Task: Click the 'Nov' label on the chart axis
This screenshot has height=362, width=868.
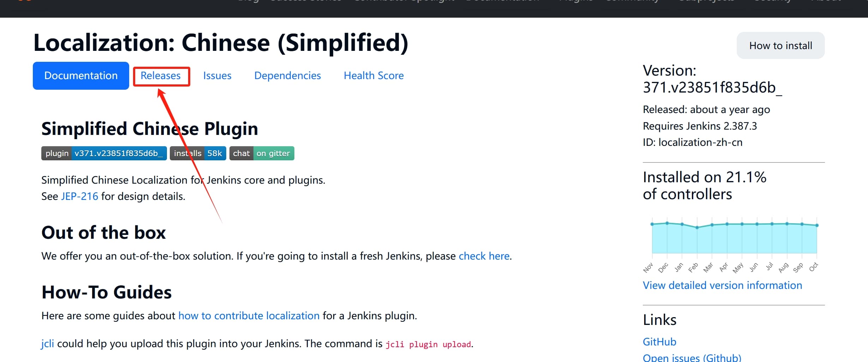Action: (648, 268)
